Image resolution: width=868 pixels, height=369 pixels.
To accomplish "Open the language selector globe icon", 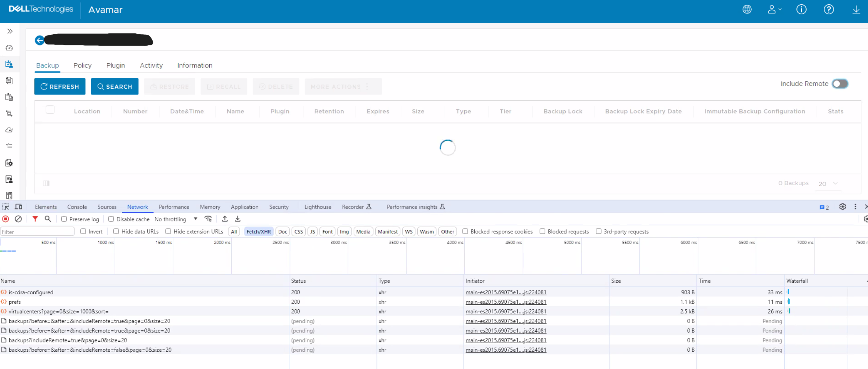I will coord(747,9).
